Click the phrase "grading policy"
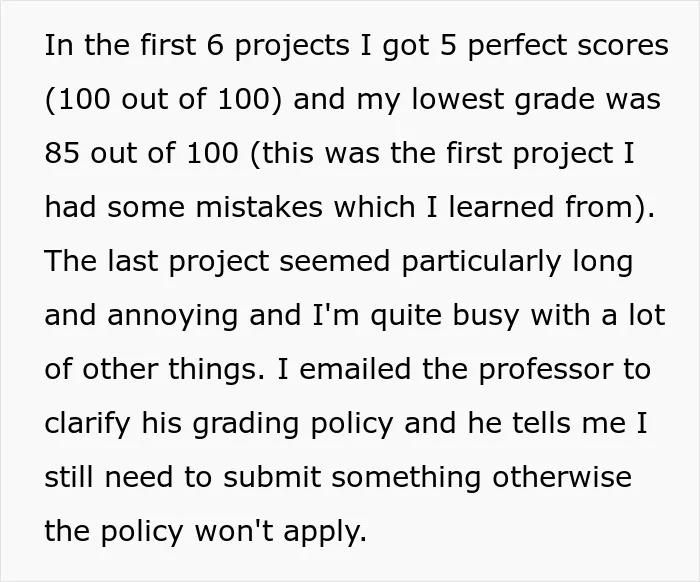Screen dimensions: 700x582 pos(293,424)
